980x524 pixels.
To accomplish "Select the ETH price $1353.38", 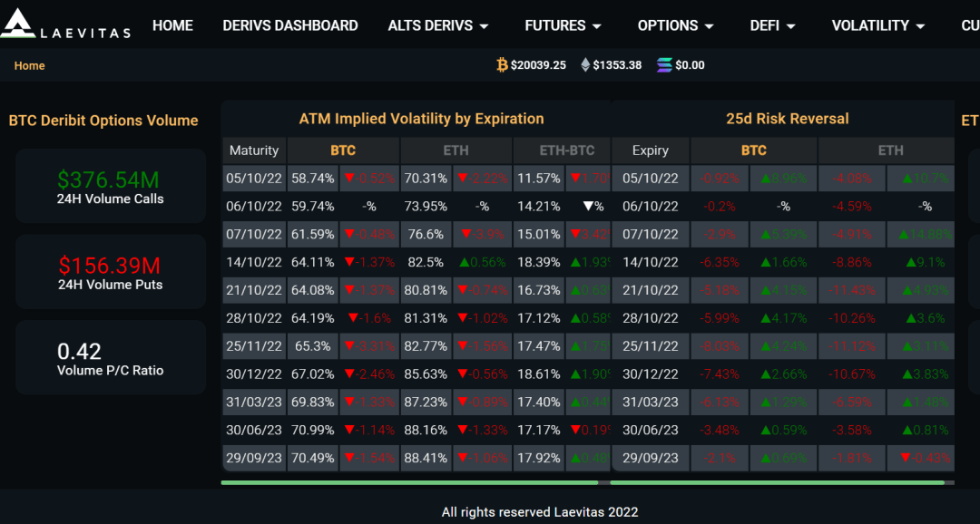I will pos(618,65).
